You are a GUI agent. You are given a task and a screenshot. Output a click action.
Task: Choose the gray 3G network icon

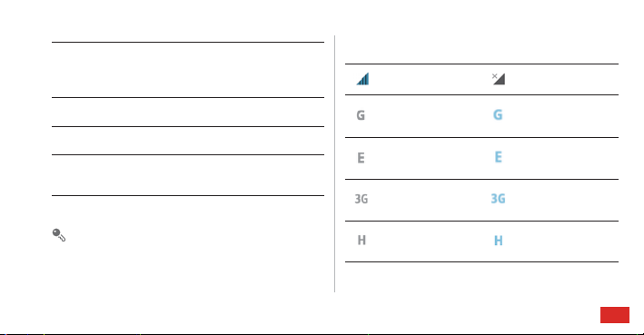point(362,199)
